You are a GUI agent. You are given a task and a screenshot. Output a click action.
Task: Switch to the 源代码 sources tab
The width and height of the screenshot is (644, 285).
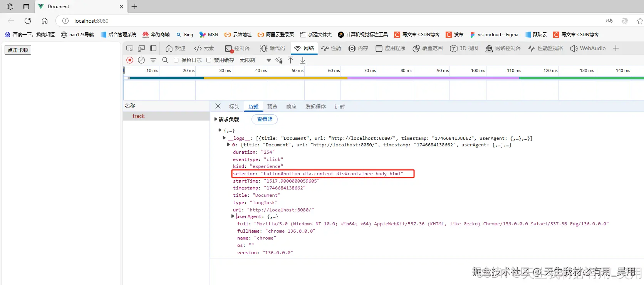point(272,49)
